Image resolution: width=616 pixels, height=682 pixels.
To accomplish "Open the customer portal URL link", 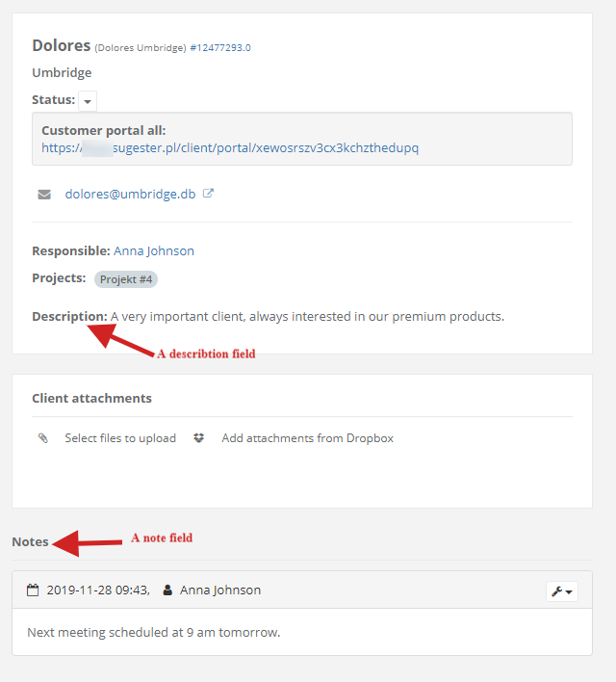I will click(x=230, y=148).
